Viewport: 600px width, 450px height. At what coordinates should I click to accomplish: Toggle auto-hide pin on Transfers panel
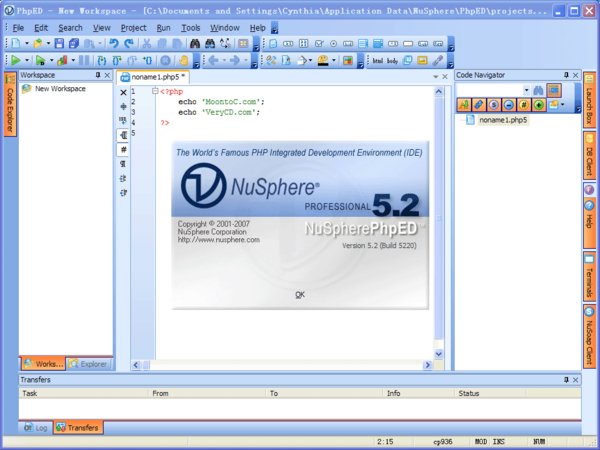(565, 380)
